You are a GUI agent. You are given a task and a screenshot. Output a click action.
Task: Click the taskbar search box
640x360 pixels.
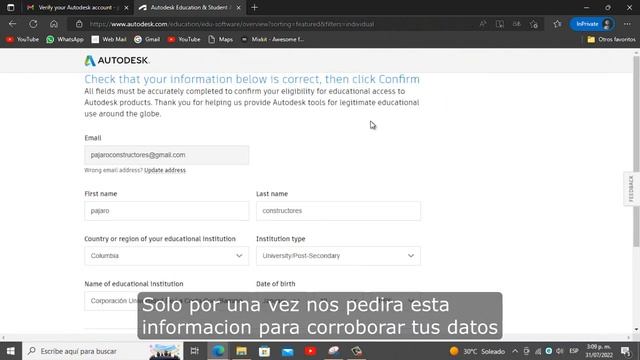pyautogui.click(x=102, y=351)
